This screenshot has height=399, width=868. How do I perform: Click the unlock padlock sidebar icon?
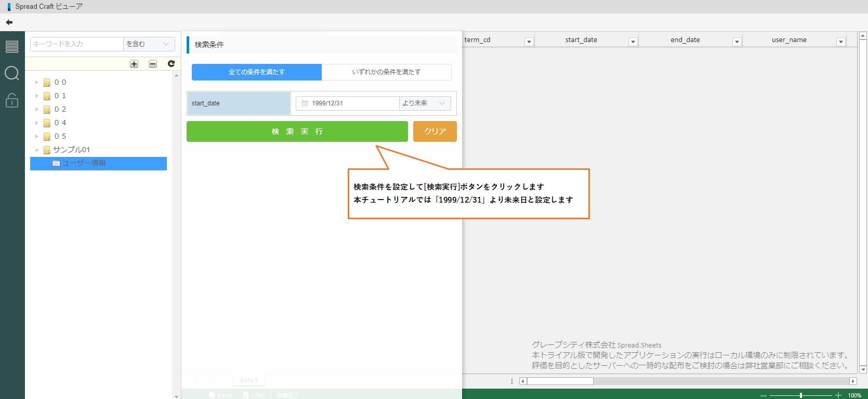(12, 100)
